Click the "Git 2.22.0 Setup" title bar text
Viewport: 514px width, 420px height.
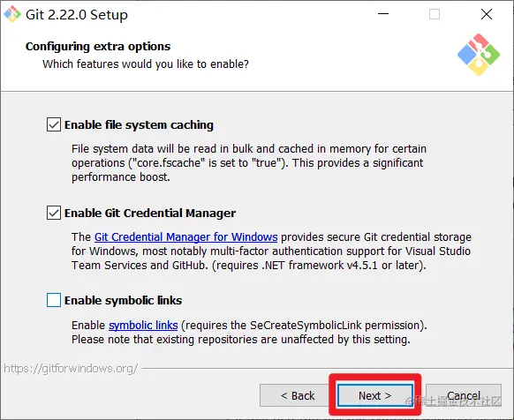tap(77, 15)
